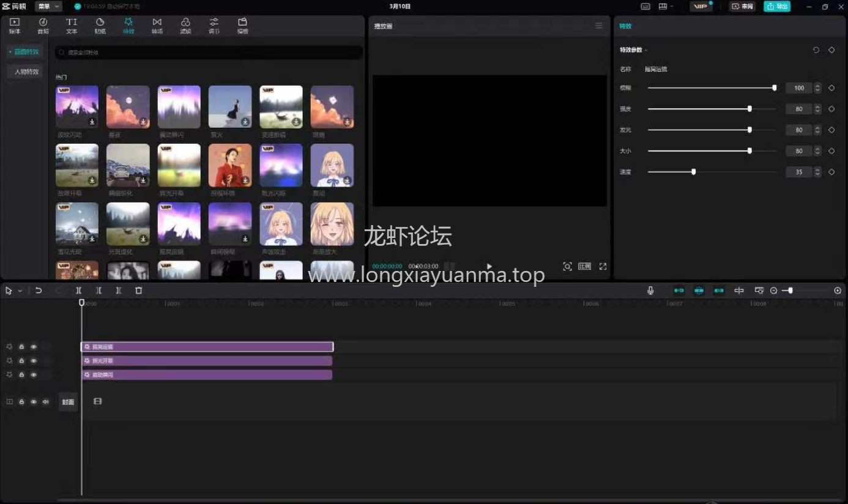Image resolution: width=848 pixels, height=504 pixels.
Task: Select the 渐渐放大 anime girl effect thumbnail
Action: point(332,224)
